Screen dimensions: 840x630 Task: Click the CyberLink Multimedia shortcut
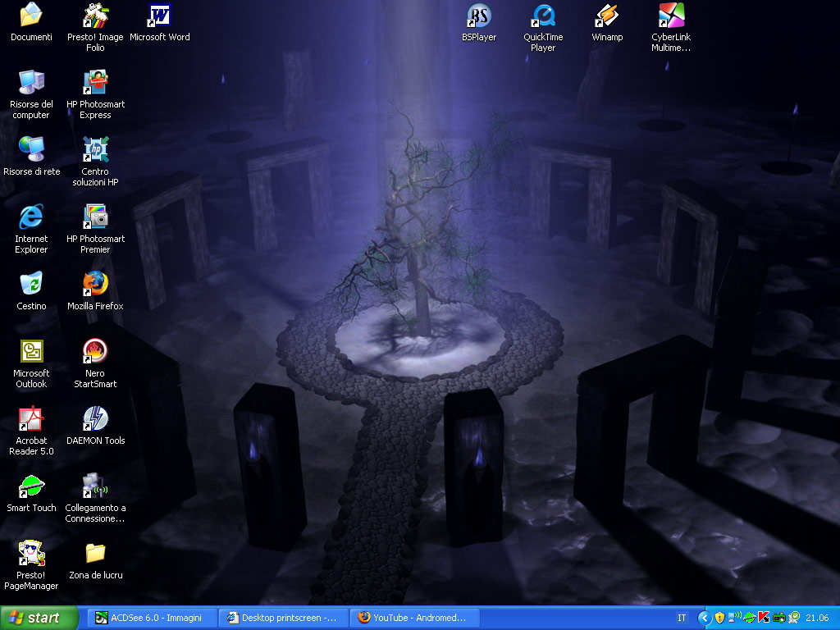coord(671,16)
